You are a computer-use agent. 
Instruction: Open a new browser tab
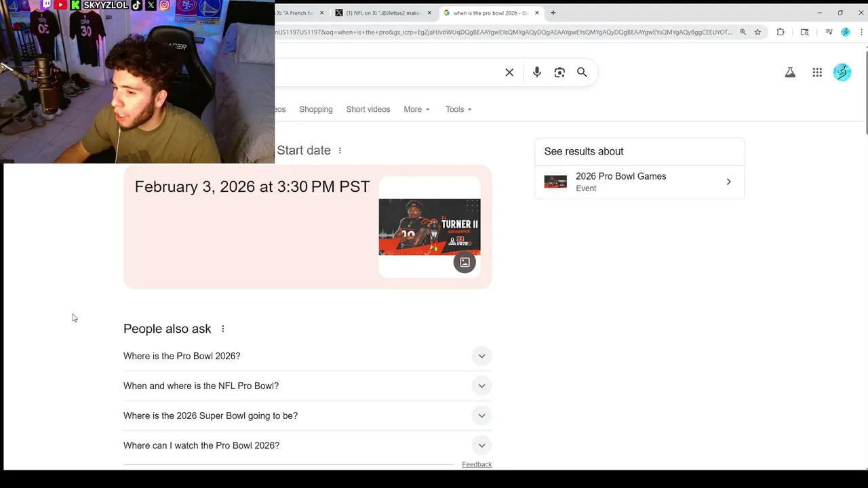tap(553, 13)
